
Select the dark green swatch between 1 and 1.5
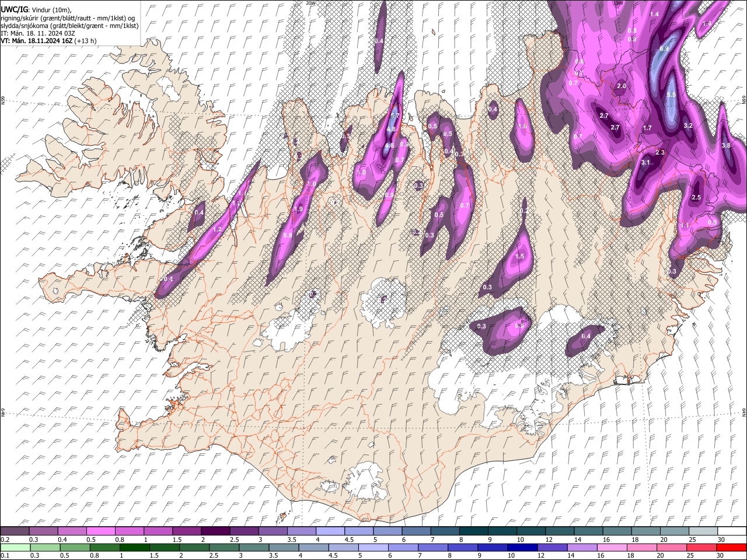(x=135, y=547)
